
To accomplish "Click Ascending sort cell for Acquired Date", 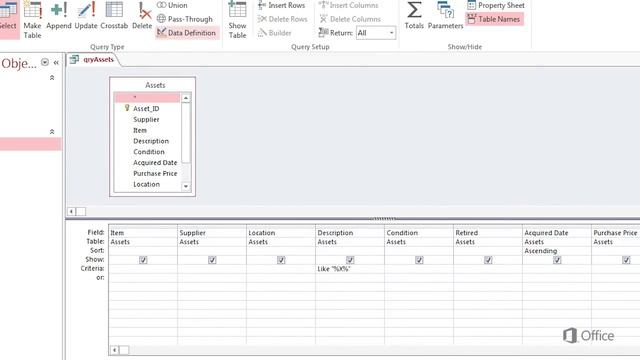I will pyautogui.click(x=557, y=251).
